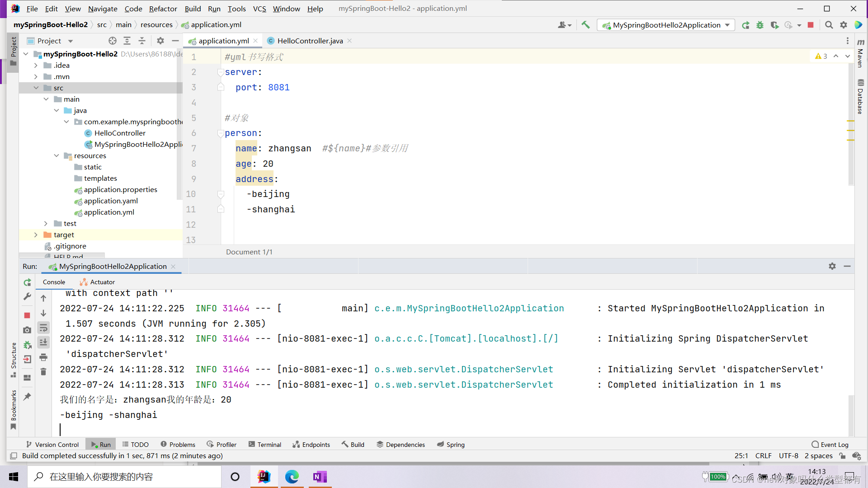Open Project panel options gear

click(x=160, y=41)
